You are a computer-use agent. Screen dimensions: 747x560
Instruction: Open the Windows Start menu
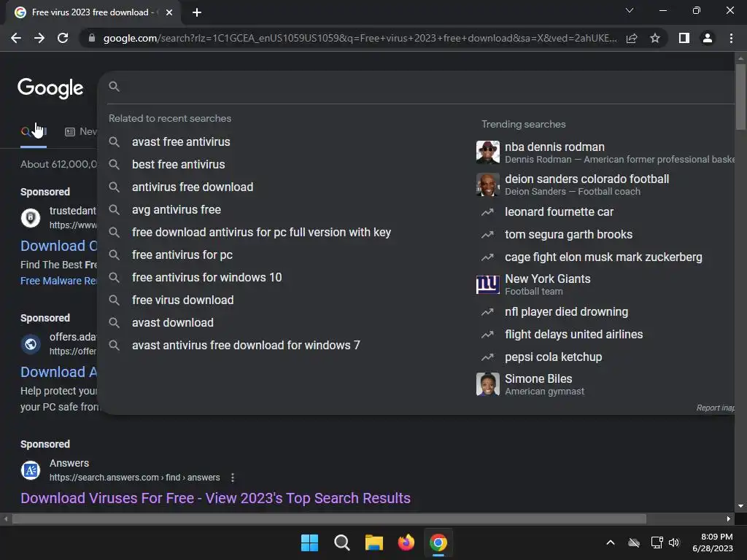click(309, 542)
